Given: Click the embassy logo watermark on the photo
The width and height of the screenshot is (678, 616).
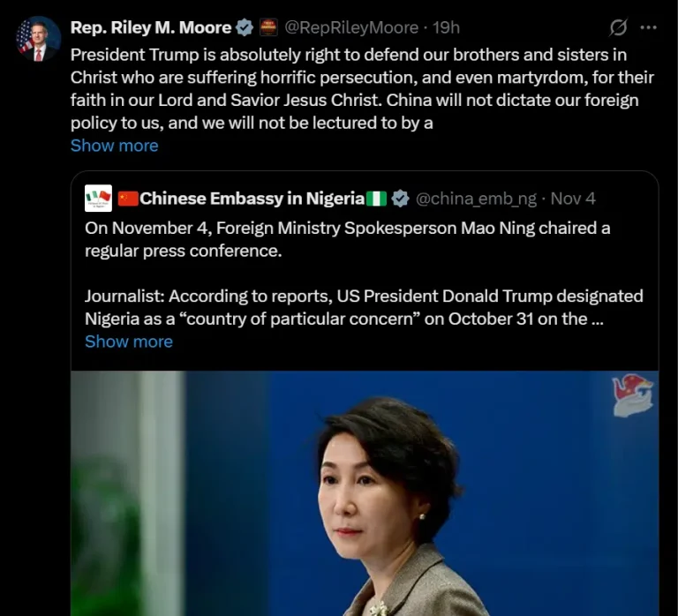Looking at the screenshot, I should pyautogui.click(x=633, y=396).
